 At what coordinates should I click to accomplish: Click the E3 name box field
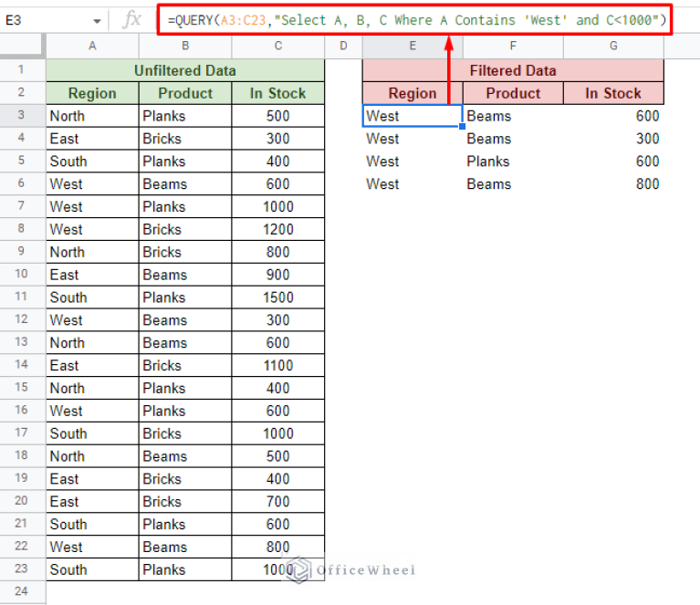[x=46, y=19]
